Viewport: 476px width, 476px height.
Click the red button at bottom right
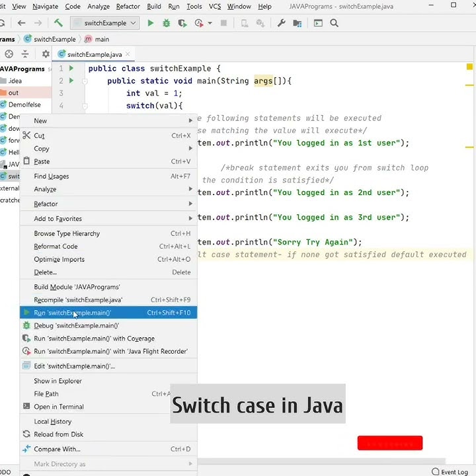[390, 442]
